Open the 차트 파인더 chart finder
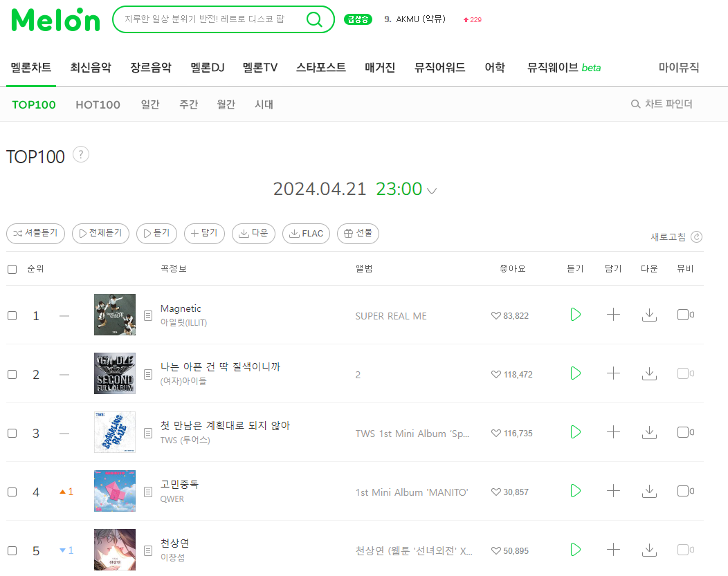The width and height of the screenshot is (728, 576). 662,104
